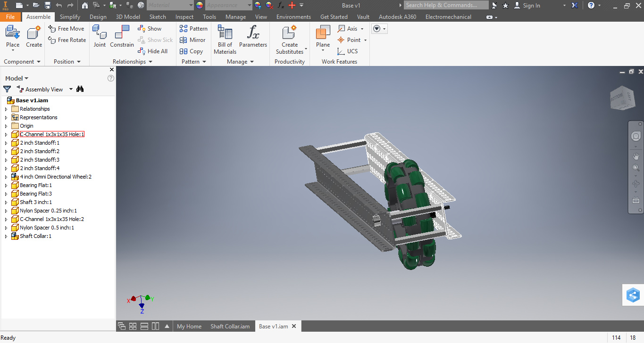Click the Adjust appearance icon
644x343 pixels.
coord(258,5)
